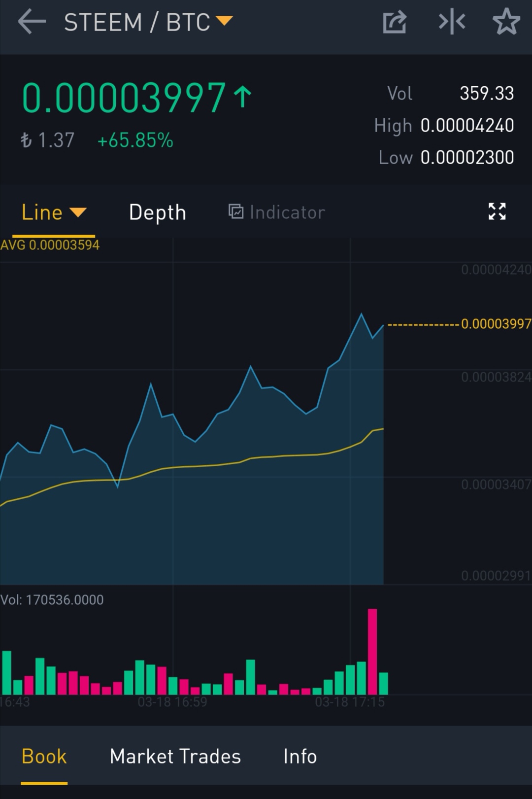This screenshot has height=799, width=532.
Task: Select the STEEM / BTC pair title
Action: pos(137,22)
